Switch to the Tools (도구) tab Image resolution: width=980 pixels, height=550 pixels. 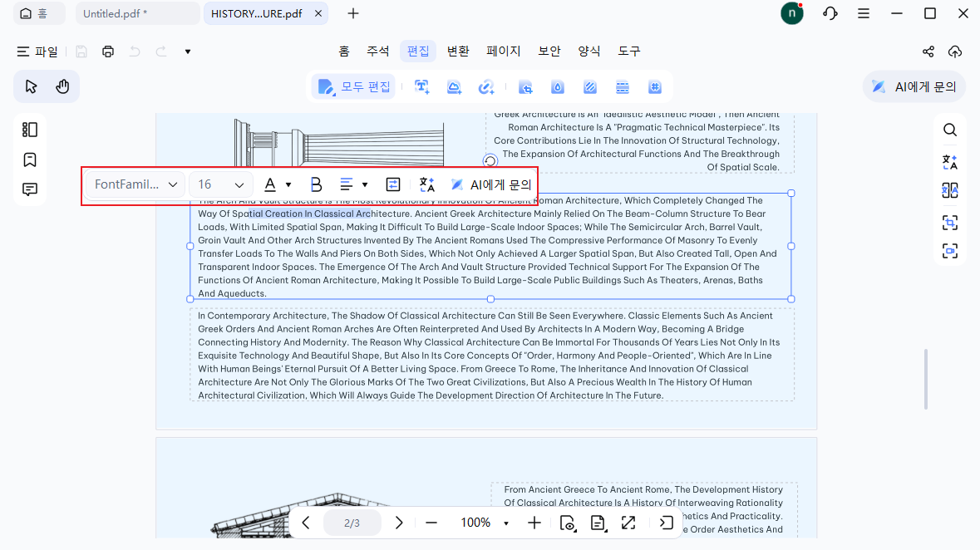pyautogui.click(x=628, y=52)
